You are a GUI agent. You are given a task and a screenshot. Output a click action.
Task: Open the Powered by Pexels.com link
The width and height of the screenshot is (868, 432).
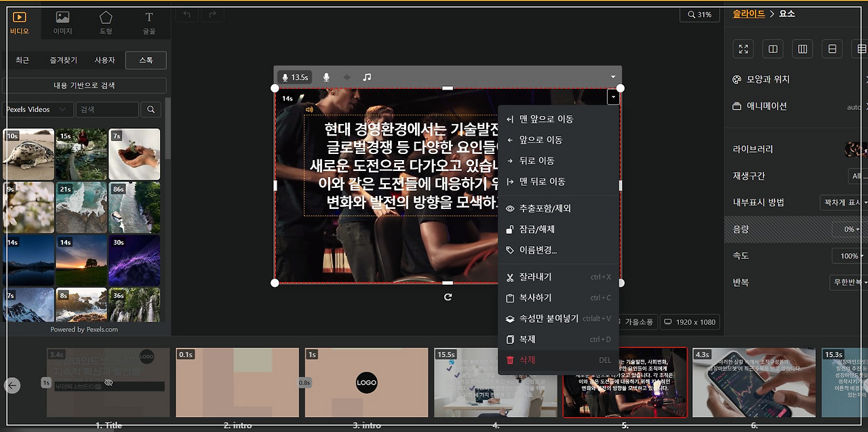click(x=84, y=330)
